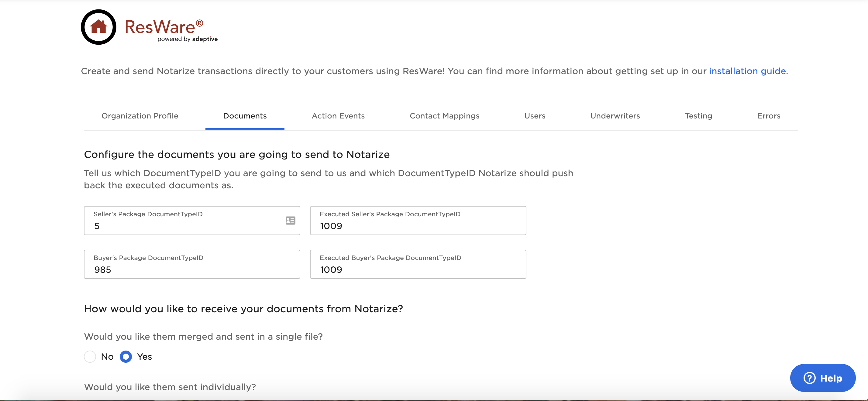868x401 pixels.
Task: Go to the Contact Mappings tab
Action: coord(444,116)
